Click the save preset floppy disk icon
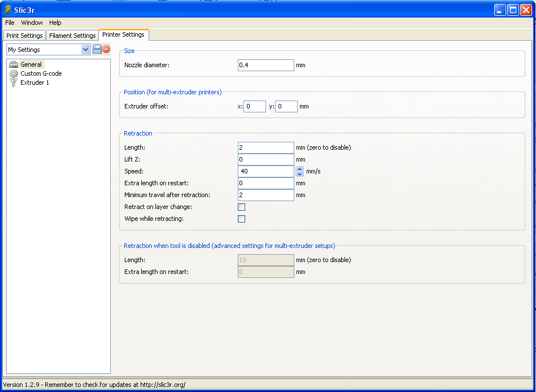This screenshot has height=392, width=536. click(x=97, y=49)
